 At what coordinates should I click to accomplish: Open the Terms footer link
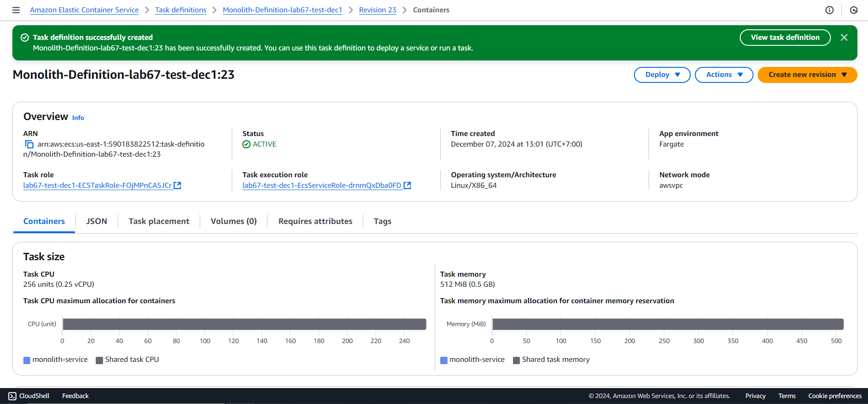[x=787, y=396]
